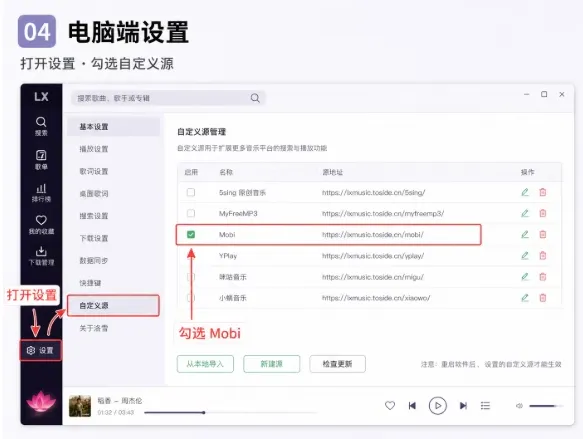
Task: Click the myfreemp3 source URL text
Action: [x=383, y=213]
